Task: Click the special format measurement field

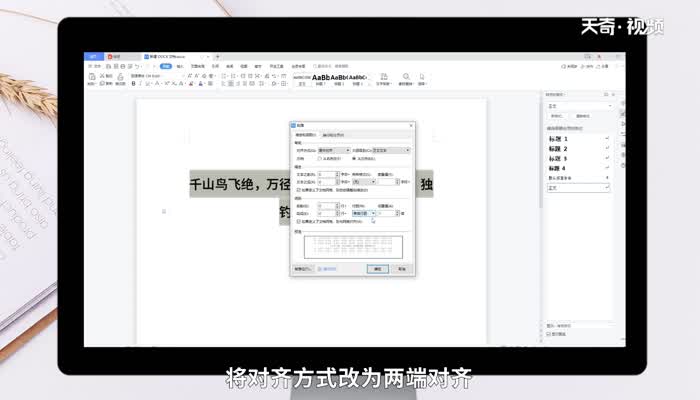Action: 386,182
